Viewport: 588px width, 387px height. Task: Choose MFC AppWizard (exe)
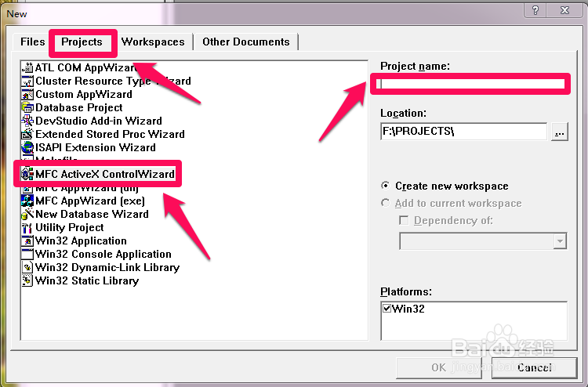(x=90, y=201)
